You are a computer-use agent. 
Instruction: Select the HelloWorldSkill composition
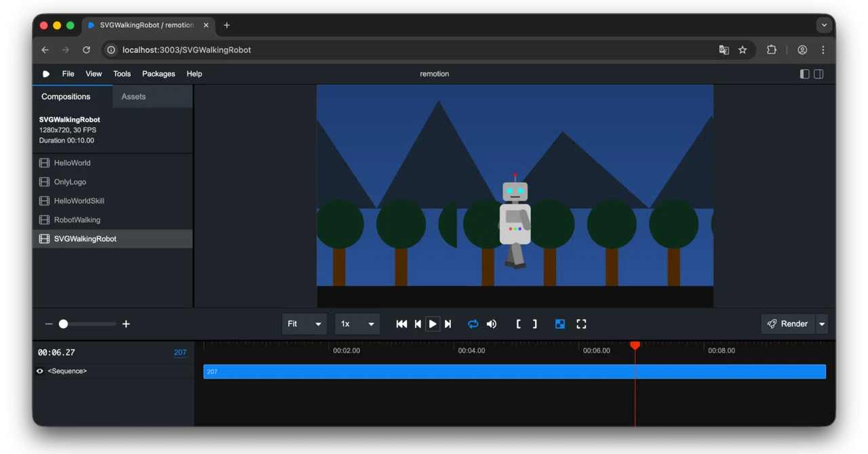tap(113, 201)
